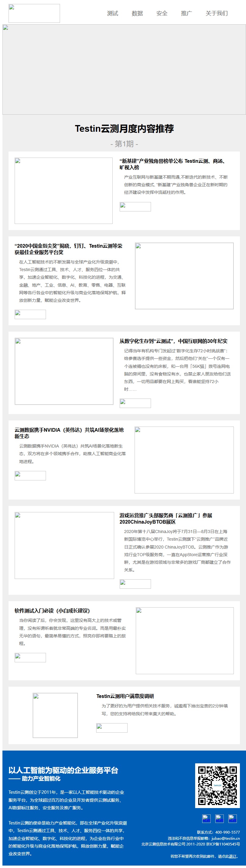Click the image button under ChinaJoy article summary
The image size is (246, 868).
[x=135, y=584]
